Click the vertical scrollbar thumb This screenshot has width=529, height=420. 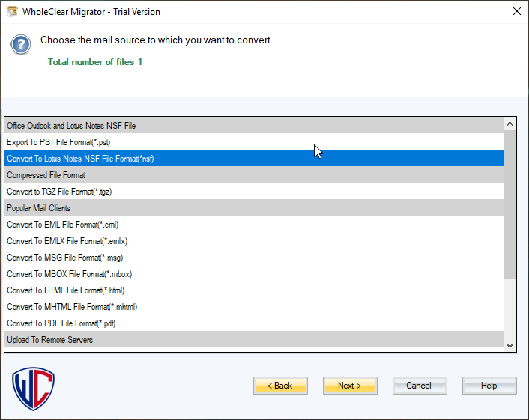510,204
